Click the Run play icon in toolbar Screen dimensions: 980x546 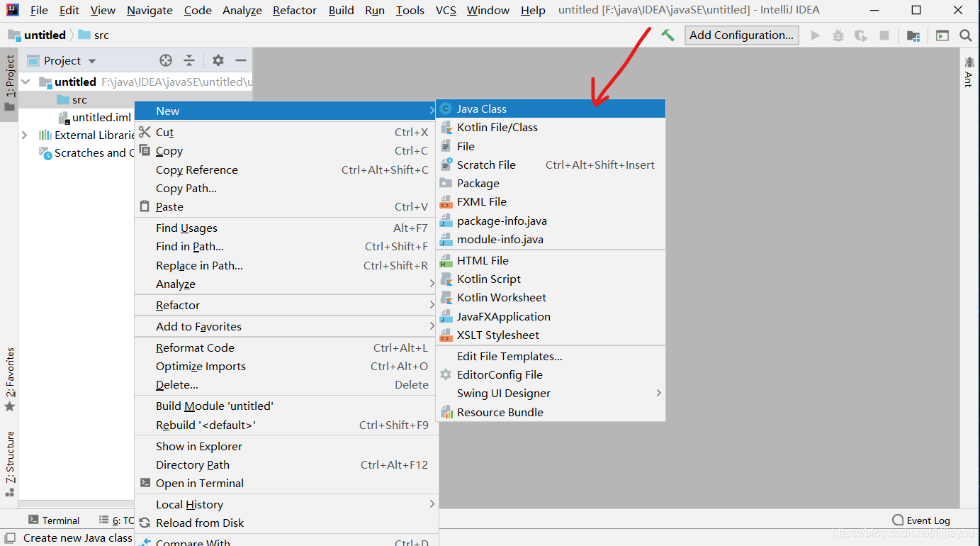(x=816, y=35)
